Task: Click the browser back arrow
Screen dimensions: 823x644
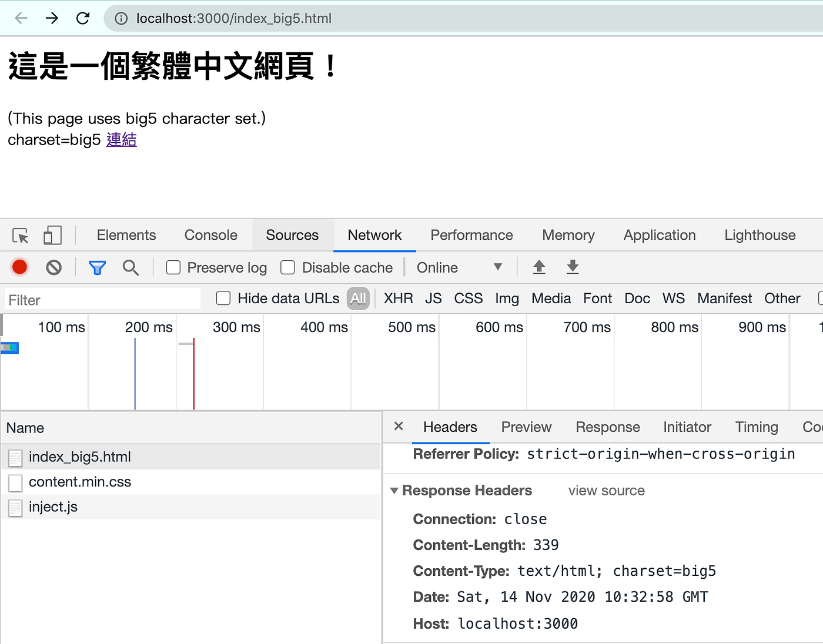Action: pos(21,18)
